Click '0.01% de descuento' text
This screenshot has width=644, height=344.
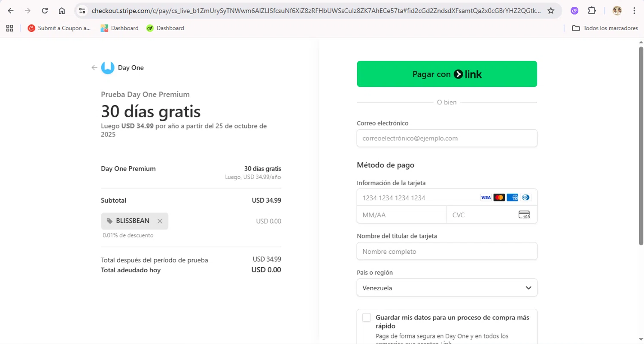[128, 235]
